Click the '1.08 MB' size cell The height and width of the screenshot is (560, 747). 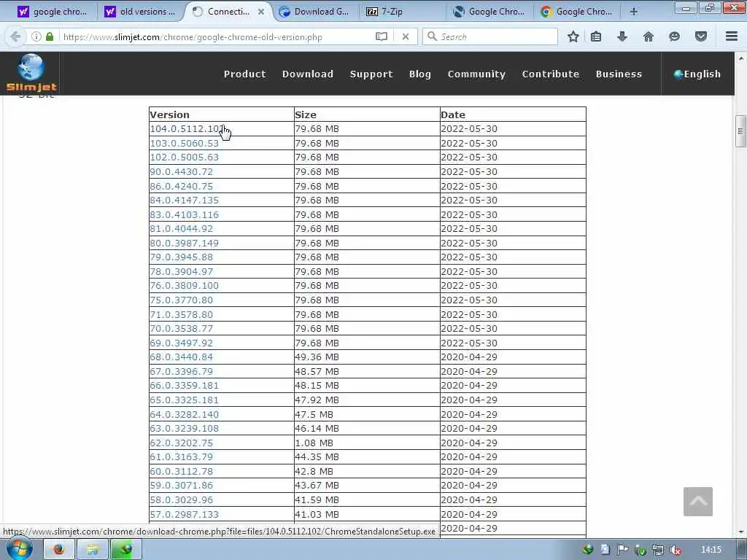[366, 443]
